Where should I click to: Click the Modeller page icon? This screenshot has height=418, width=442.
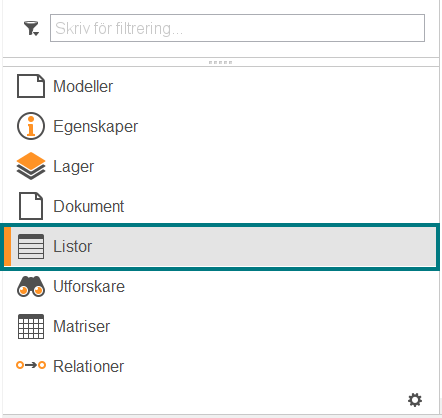tap(31, 86)
